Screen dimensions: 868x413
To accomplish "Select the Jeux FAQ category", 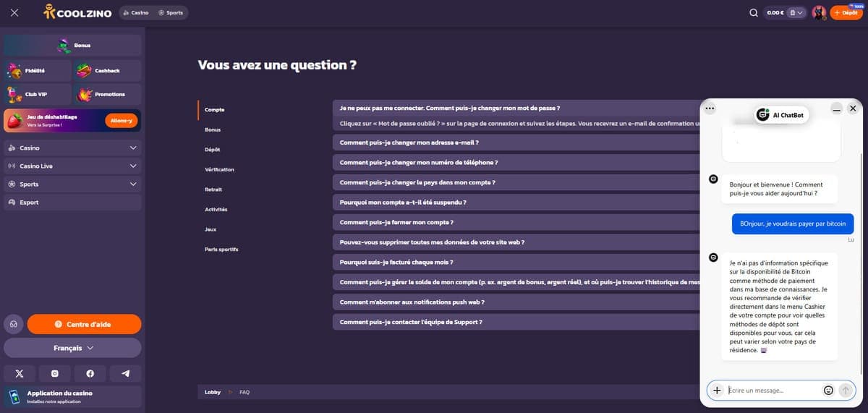I will [x=210, y=229].
